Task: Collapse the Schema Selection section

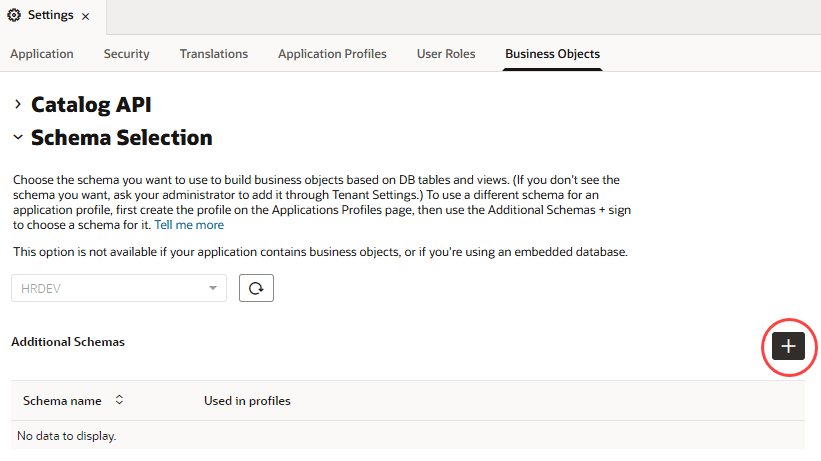Action: click(18, 137)
